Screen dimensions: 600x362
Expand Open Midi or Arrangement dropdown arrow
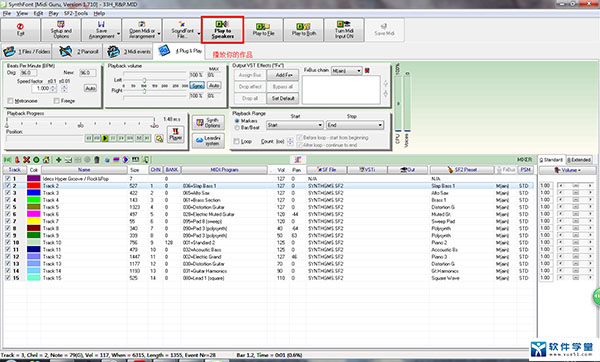159,34
